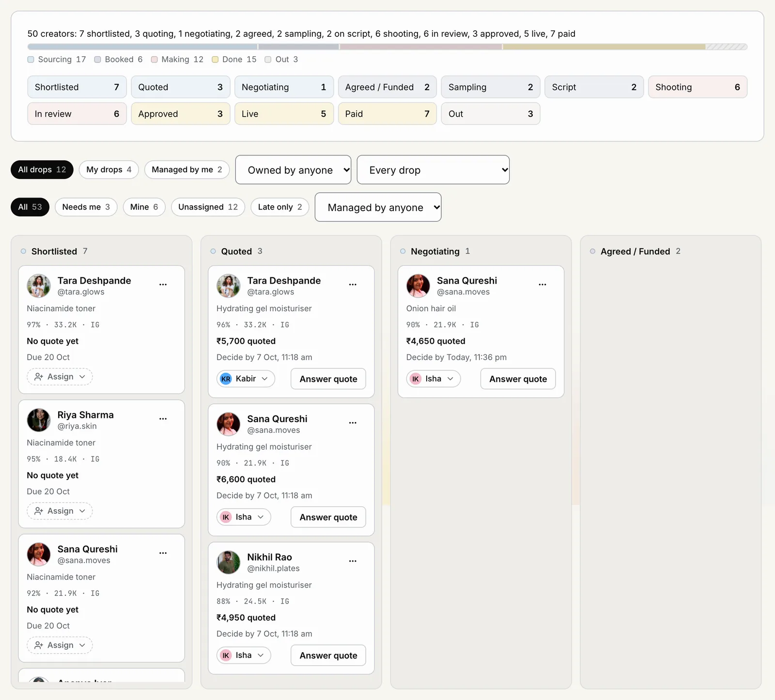Click the creator pipeline progress bar

(x=387, y=47)
